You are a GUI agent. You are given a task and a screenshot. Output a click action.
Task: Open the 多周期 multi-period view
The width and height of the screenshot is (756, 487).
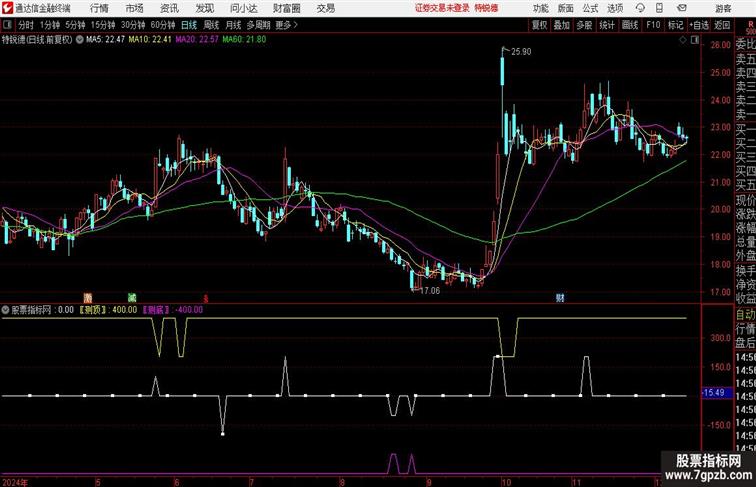[258, 25]
